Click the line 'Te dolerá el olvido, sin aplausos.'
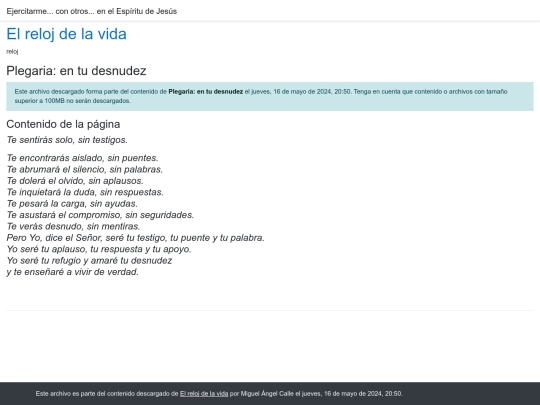This screenshot has height=405, width=540. coord(75,181)
